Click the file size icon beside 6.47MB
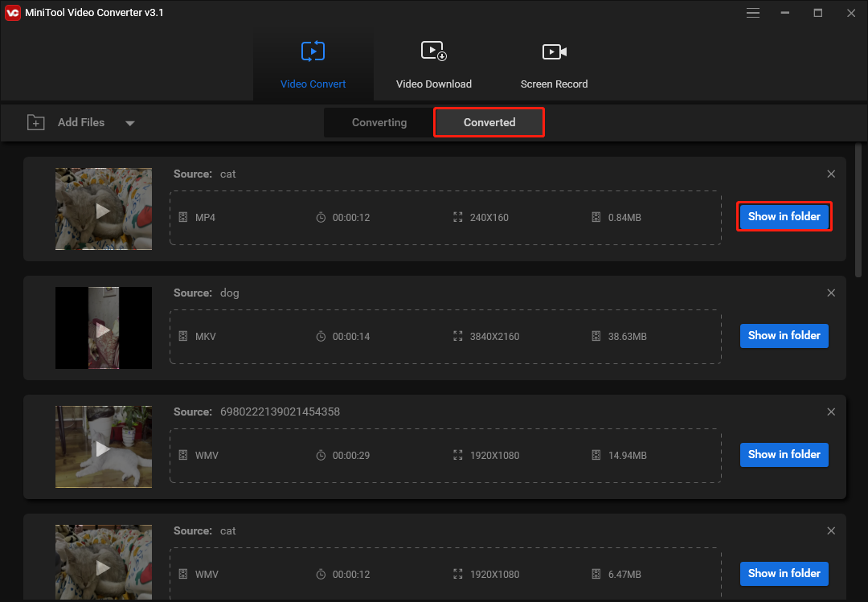868x602 pixels. pyautogui.click(x=596, y=575)
